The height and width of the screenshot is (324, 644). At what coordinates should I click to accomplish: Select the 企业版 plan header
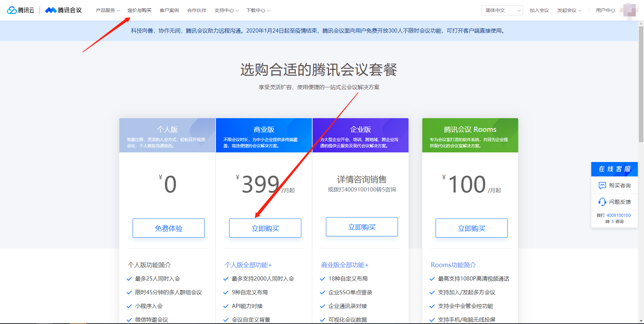point(361,135)
